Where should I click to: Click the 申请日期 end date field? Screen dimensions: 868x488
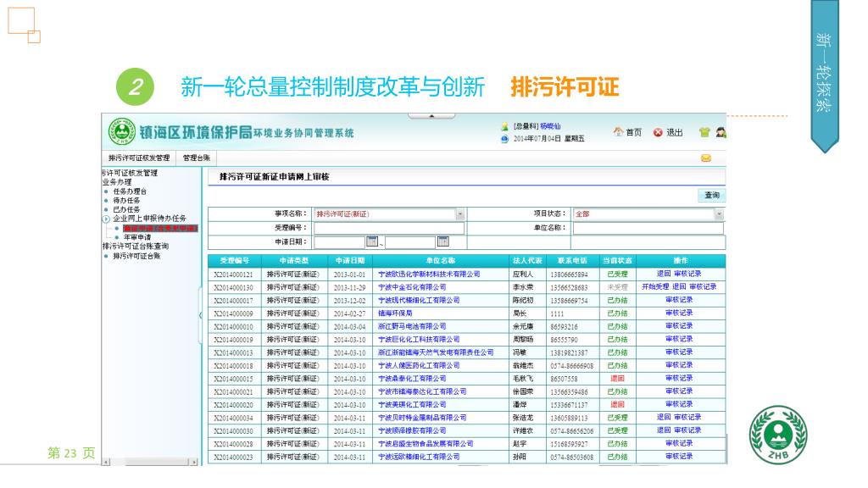coord(410,241)
